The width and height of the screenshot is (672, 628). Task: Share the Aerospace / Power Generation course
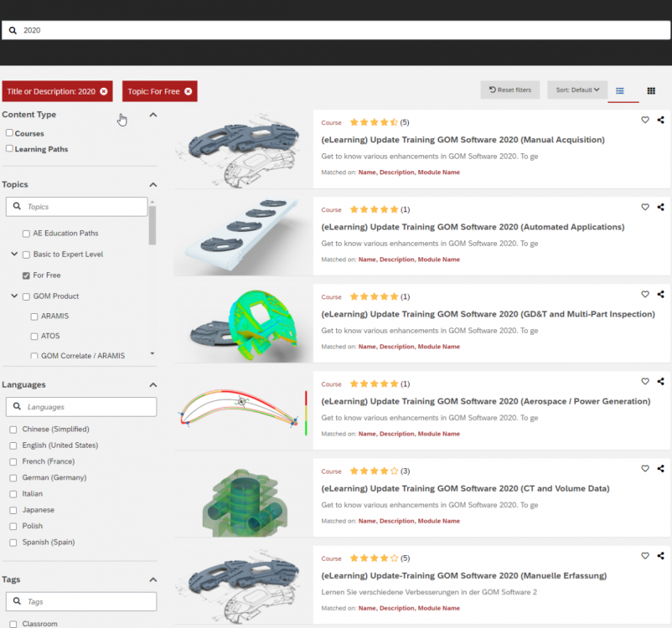(661, 382)
